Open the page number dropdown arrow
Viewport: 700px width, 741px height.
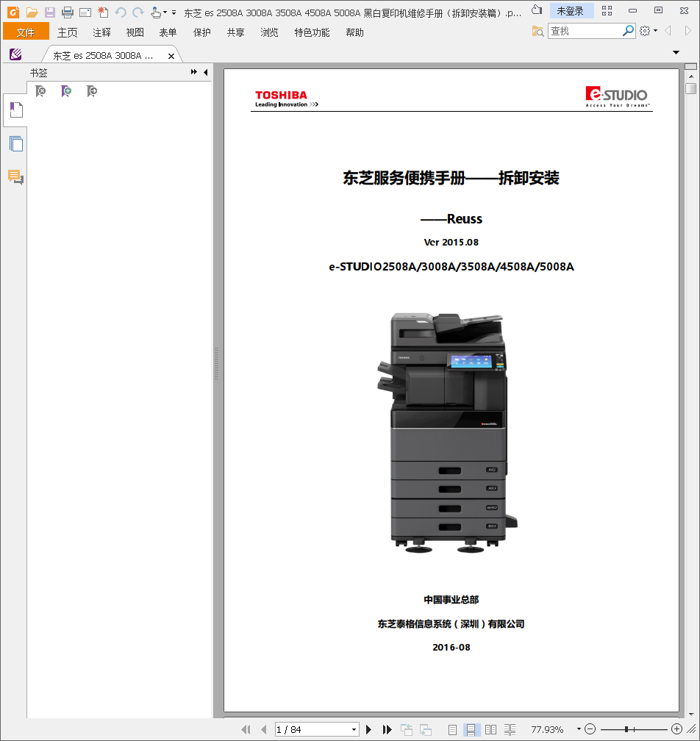354,730
